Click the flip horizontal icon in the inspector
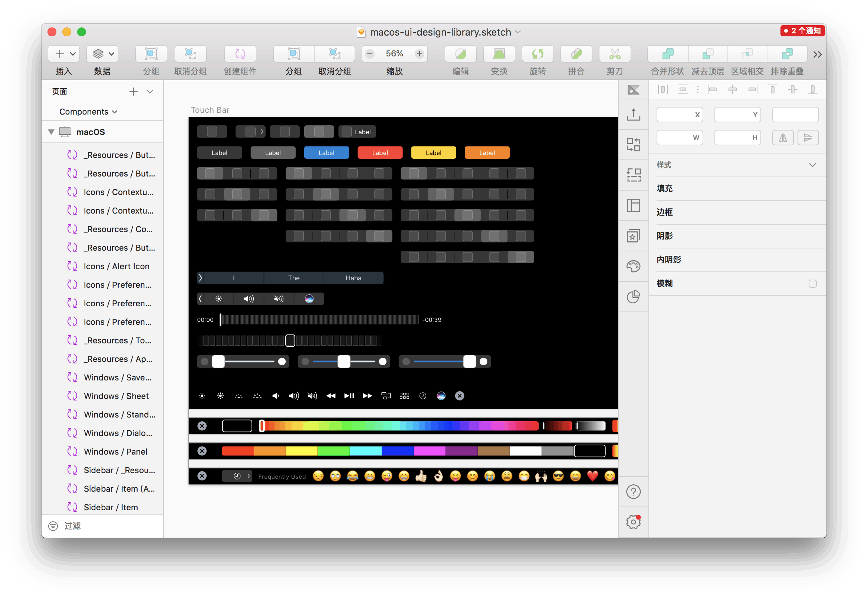 [x=782, y=138]
